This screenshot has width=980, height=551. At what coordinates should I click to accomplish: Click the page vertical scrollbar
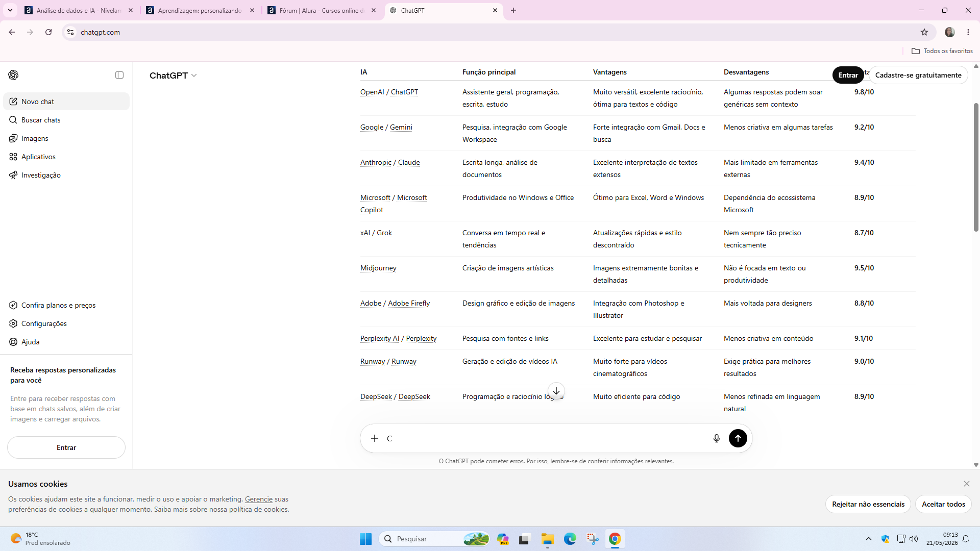[x=976, y=167]
